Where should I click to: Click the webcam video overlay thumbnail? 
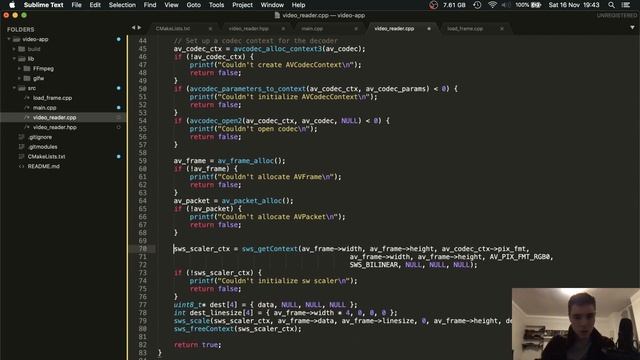click(576, 324)
